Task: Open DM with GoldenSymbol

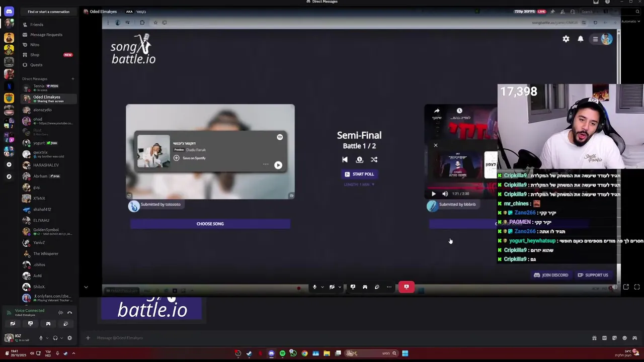Action: (48, 232)
